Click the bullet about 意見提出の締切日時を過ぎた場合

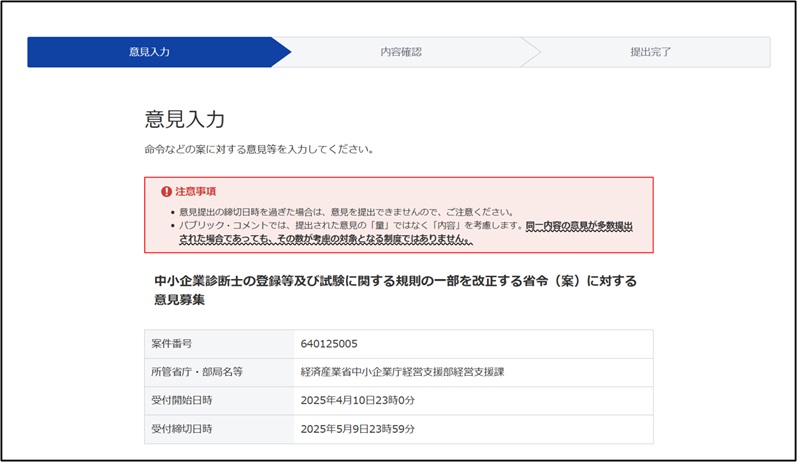(347, 212)
